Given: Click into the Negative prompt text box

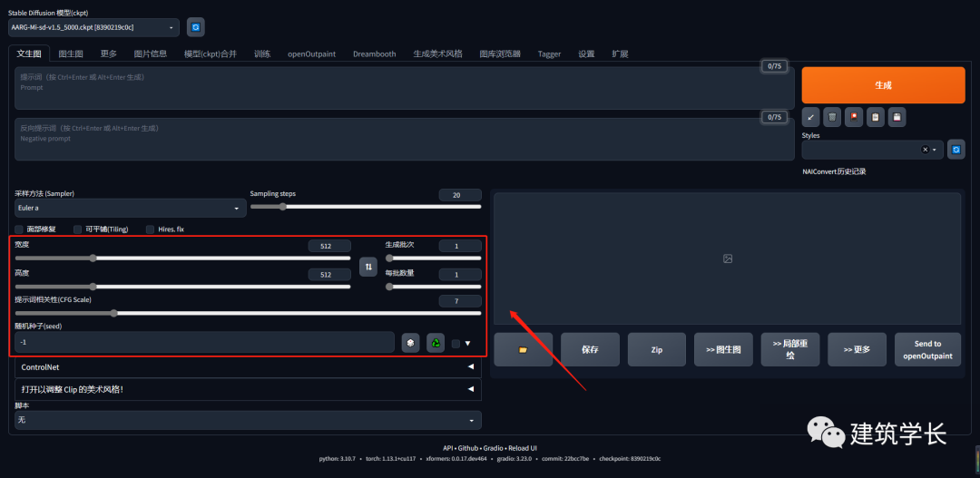Looking at the screenshot, I should [405, 140].
